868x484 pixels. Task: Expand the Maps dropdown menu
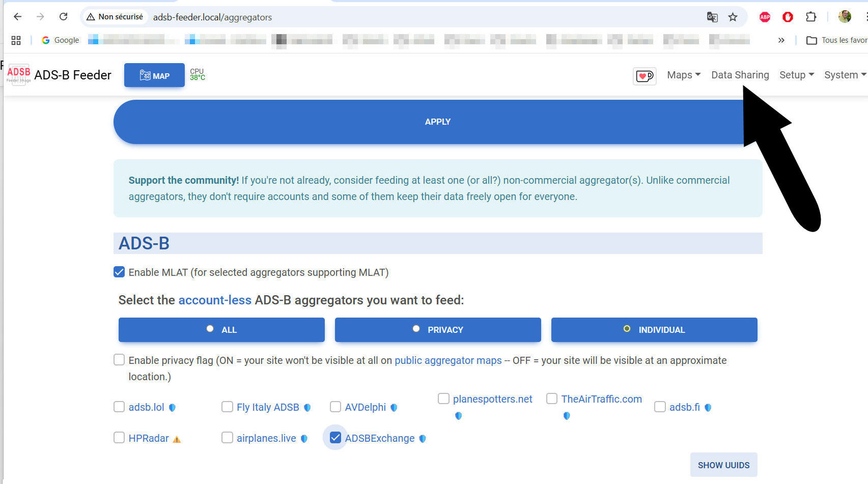tap(684, 75)
